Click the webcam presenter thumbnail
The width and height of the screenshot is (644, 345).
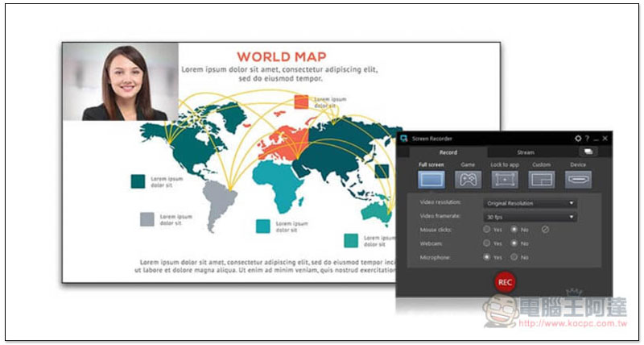pyautogui.click(x=121, y=81)
